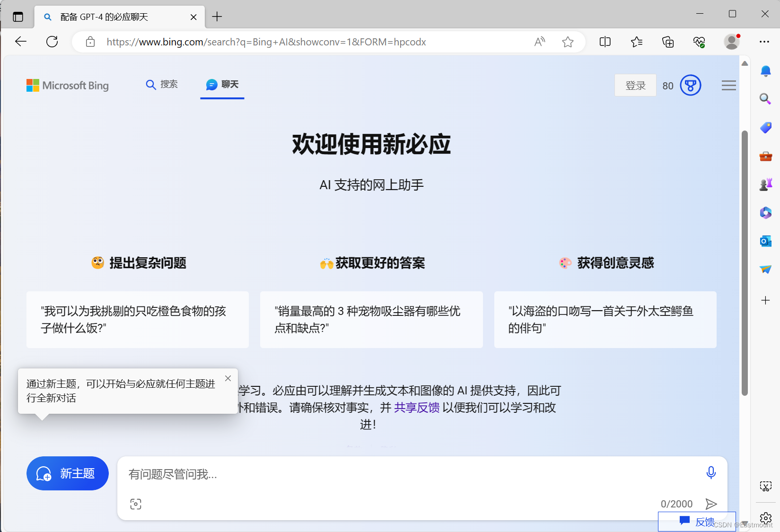Viewport: 780px width, 532px height.
Task: Open the rewards medal icon
Action: click(x=691, y=85)
